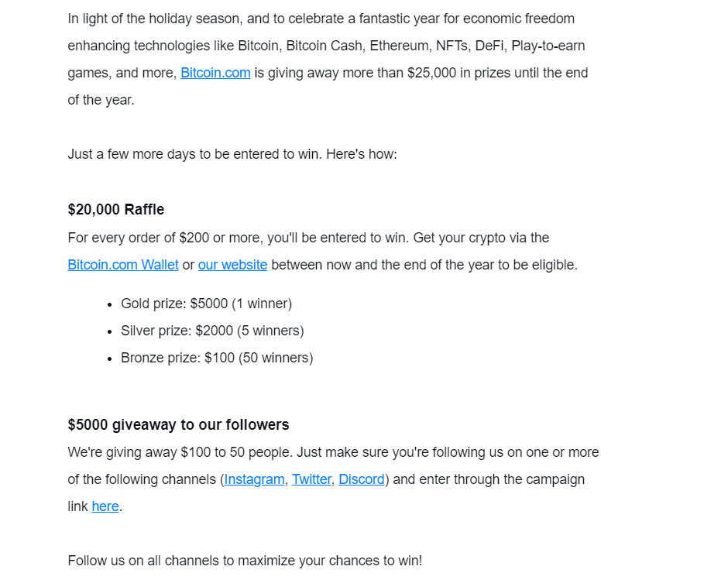Click the 'In light of the holiday season' line
This screenshot has width=728, height=580.
pyautogui.click(x=321, y=19)
